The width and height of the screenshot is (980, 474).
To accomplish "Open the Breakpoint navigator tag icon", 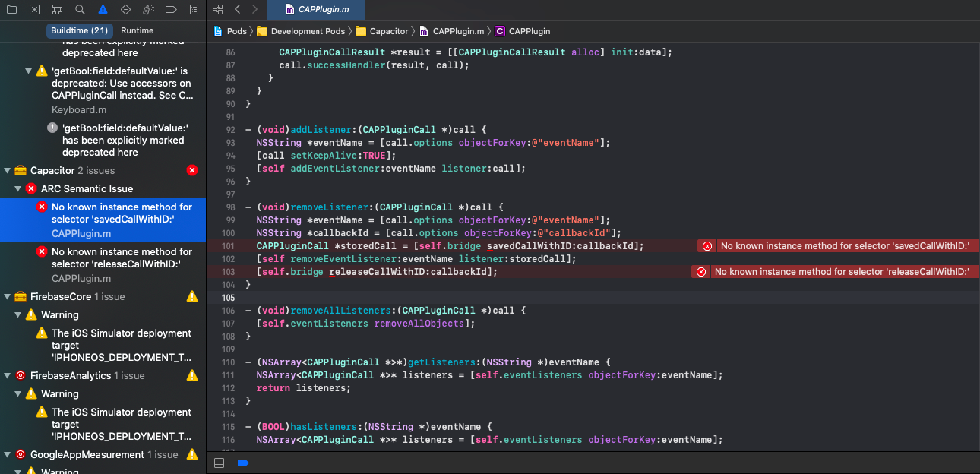I will (172, 10).
